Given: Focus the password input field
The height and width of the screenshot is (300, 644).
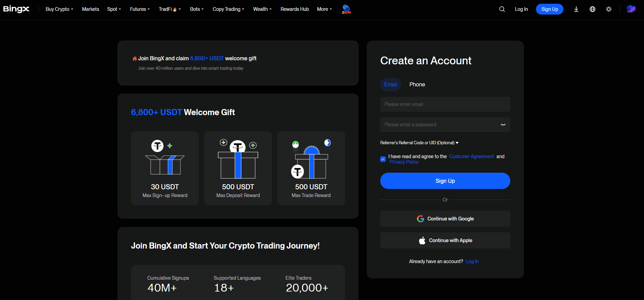Looking at the screenshot, I should click(x=445, y=125).
